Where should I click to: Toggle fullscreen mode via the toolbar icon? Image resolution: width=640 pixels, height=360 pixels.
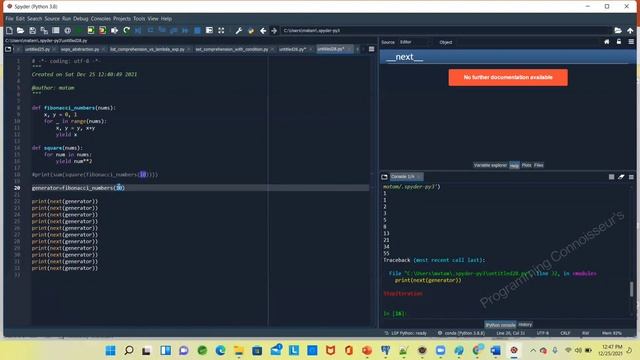point(221,31)
